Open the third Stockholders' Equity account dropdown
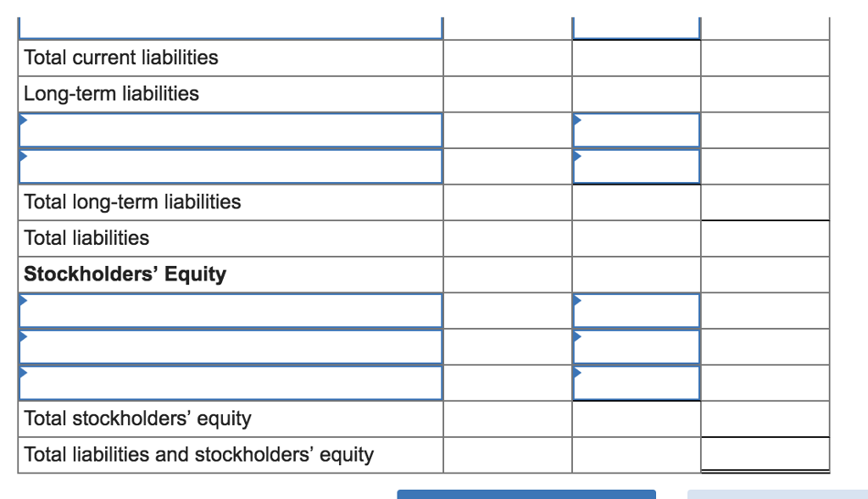The height and width of the screenshot is (499, 868). 229,383
